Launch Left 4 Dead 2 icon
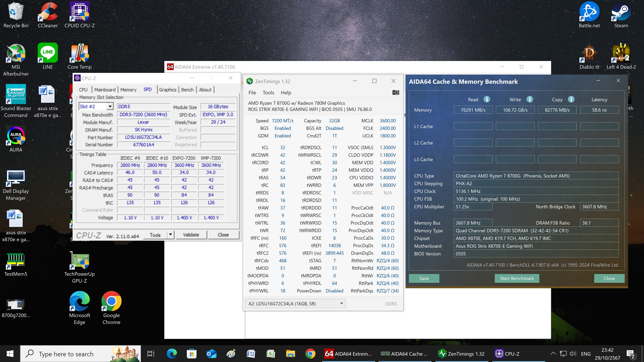Viewport: 644px width, 362px height. (621, 56)
